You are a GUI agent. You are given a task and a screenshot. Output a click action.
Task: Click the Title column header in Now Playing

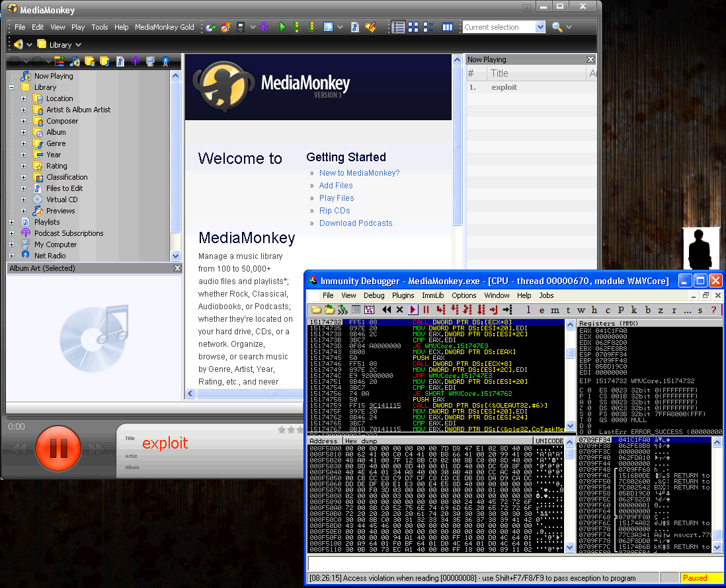tap(536, 73)
